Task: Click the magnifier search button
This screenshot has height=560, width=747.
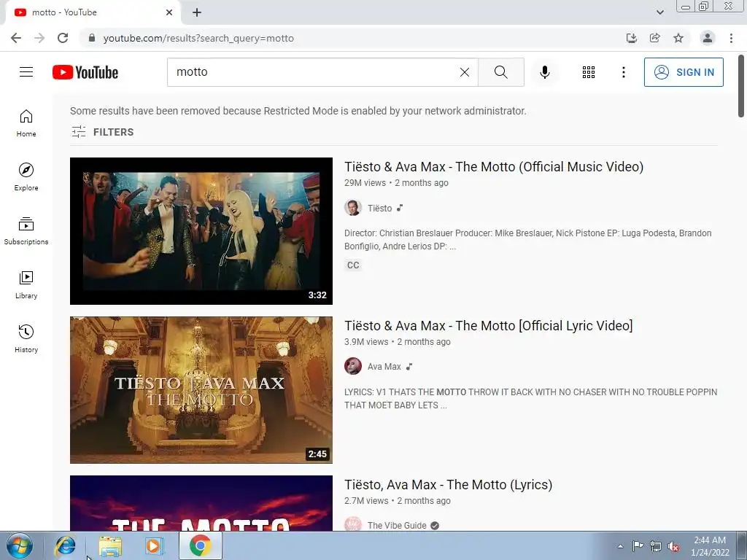Action: pyautogui.click(x=500, y=72)
